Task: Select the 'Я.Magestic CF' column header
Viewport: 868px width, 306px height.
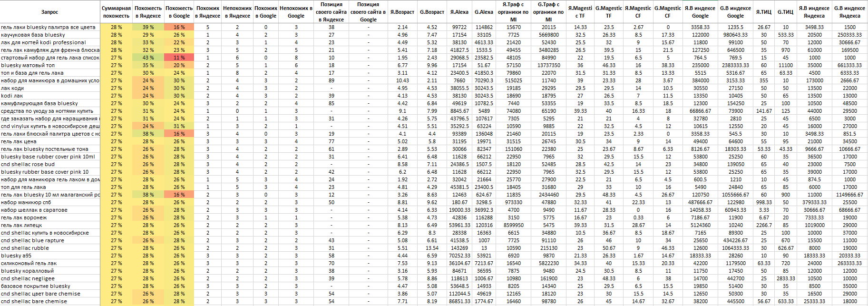Action: (638, 12)
